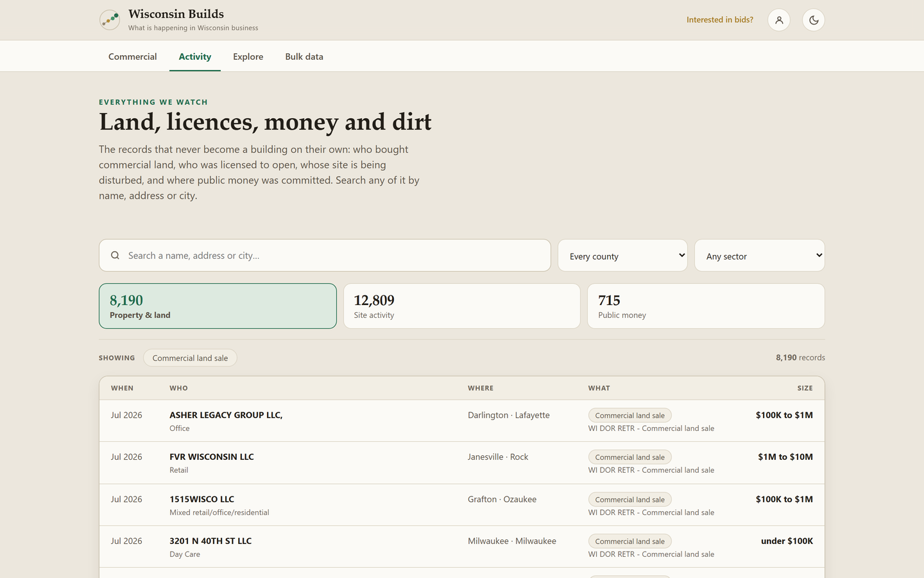Click the WHAT column header
This screenshot has height=578, width=924.
(x=599, y=389)
